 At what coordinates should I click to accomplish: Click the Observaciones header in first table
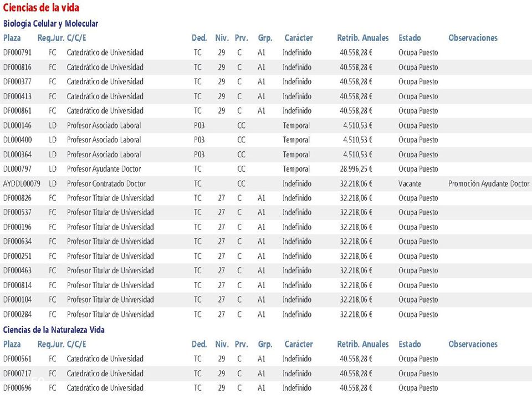click(473, 38)
